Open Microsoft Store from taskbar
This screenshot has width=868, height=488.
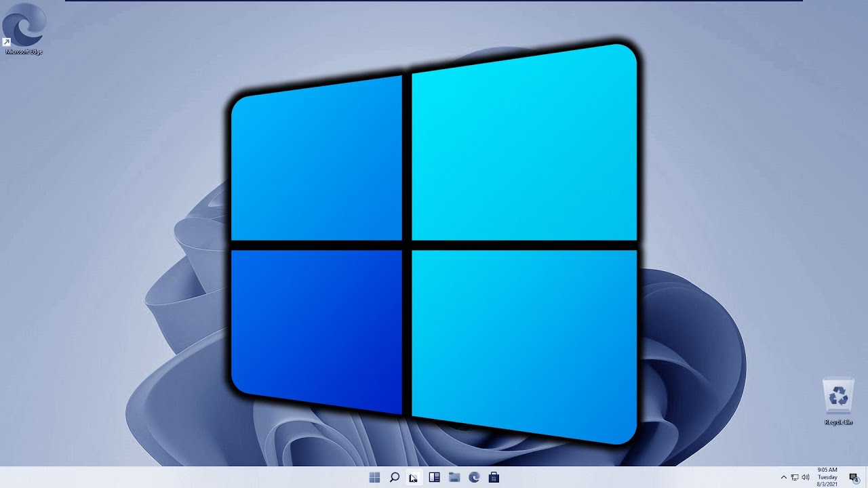(x=494, y=478)
